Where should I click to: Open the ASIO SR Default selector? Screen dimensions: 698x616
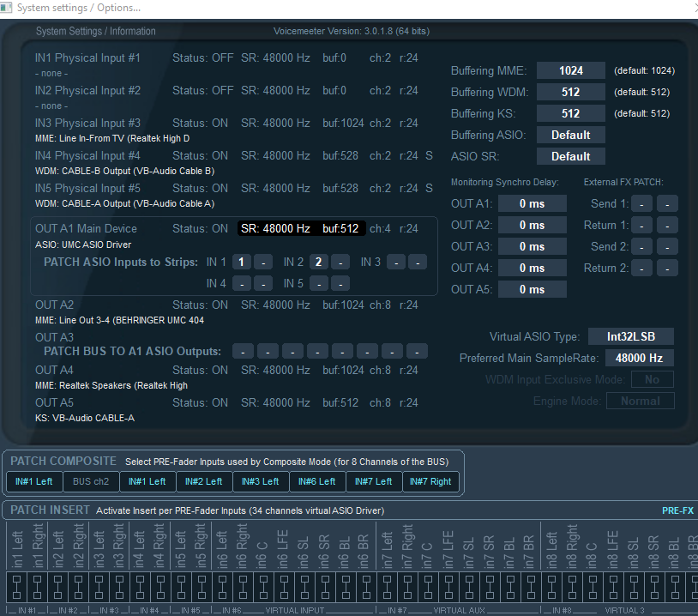(x=570, y=156)
